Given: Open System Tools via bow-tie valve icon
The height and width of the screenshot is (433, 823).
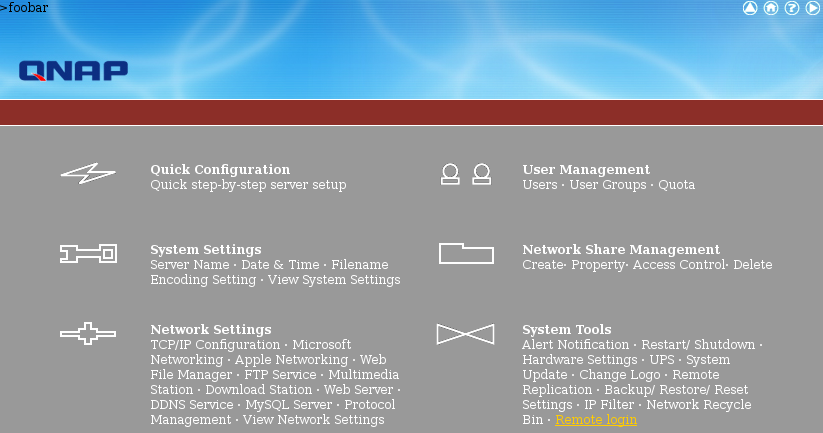Looking at the screenshot, I should pos(466,334).
